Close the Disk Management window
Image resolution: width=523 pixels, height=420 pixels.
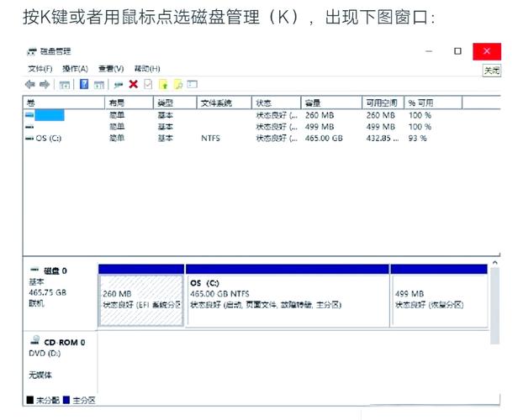click(x=487, y=51)
